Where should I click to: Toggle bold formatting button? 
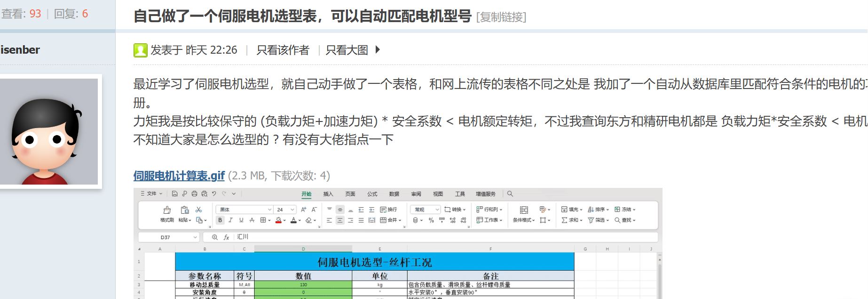pyautogui.click(x=220, y=220)
